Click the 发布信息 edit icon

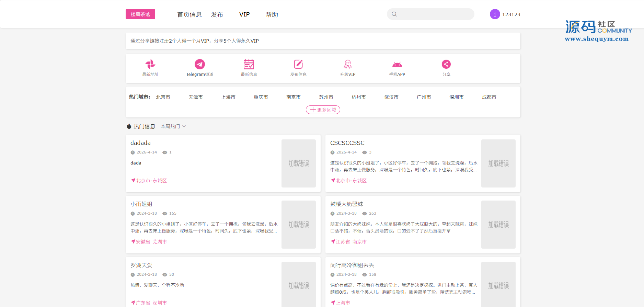298,64
